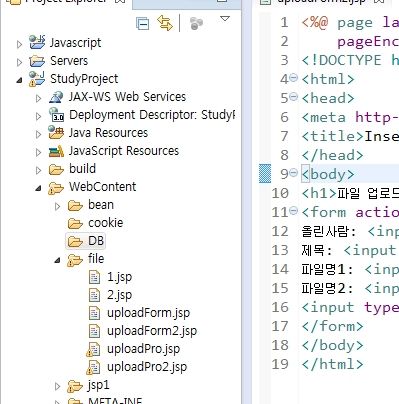Image resolution: width=399 pixels, height=404 pixels.
Task: Click the uploadPro.jsp warning file icon
Action: pyautogui.click(x=93, y=350)
